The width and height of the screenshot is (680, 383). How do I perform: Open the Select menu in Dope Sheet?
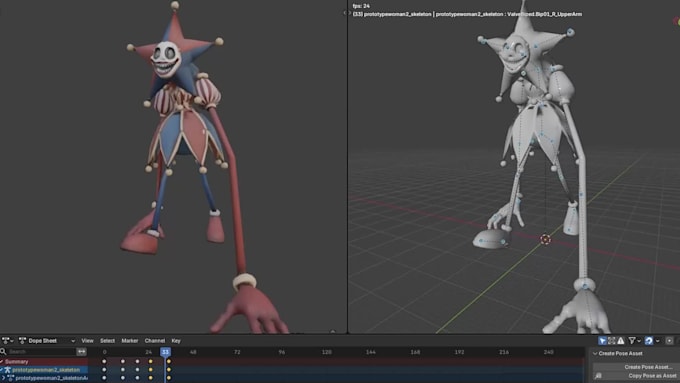(108, 341)
